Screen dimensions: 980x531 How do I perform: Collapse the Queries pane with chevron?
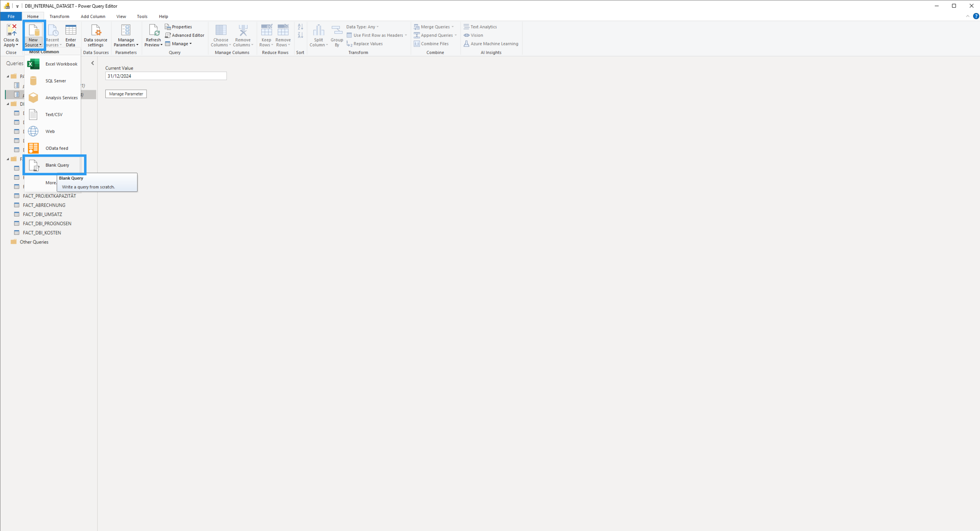coord(92,63)
